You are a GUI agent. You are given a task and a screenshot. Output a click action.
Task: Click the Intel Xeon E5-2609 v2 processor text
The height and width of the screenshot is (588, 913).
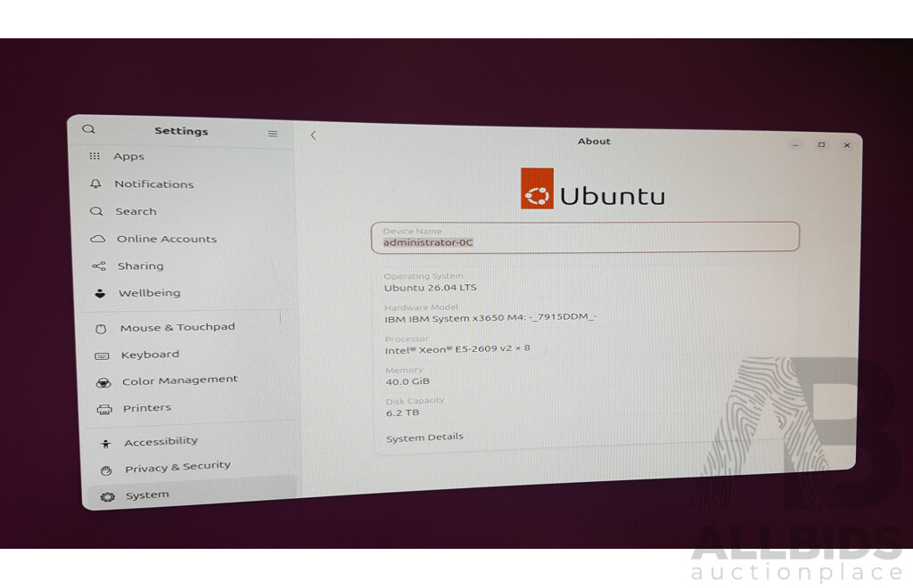(x=457, y=349)
